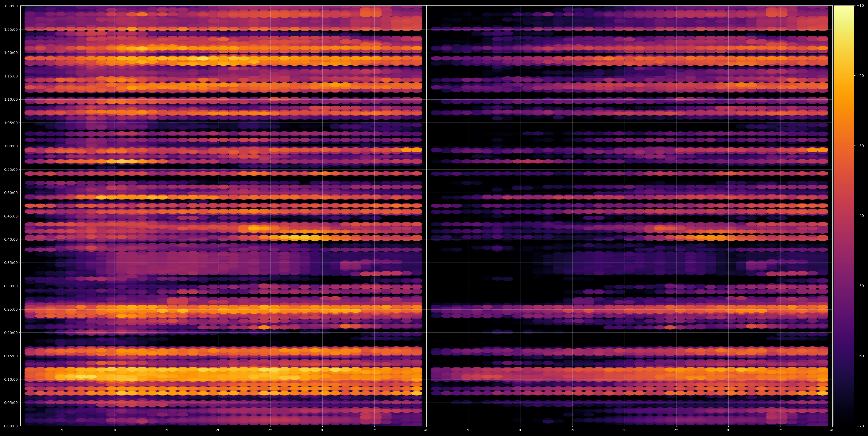Screen dimensions: 868x436
Task: Select the 0:10:00 y-axis tick label
Action: click(11, 379)
